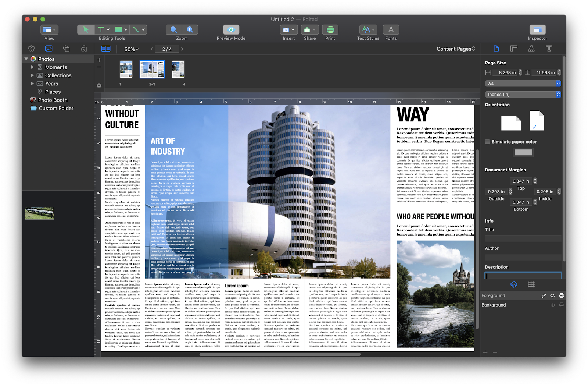This screenshot has width=588, height=386.
Task: Delete the layer with the minus button
Action: click(495, 352)
